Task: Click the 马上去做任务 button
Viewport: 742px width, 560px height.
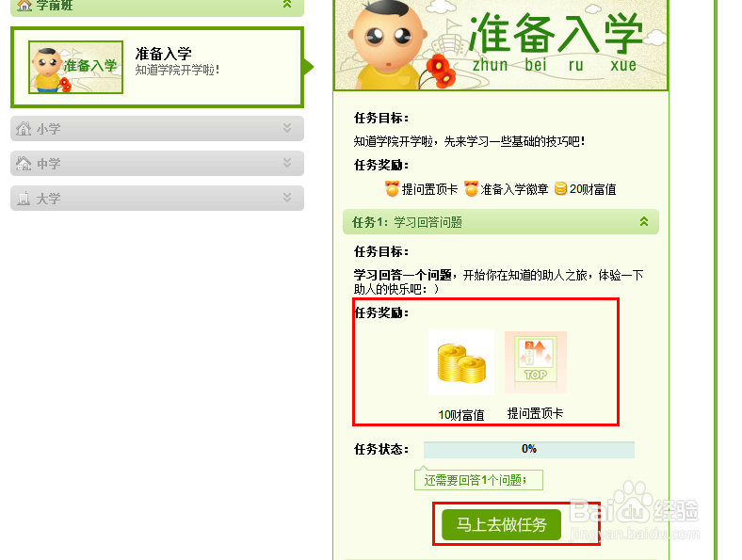Action: (502, 524)
